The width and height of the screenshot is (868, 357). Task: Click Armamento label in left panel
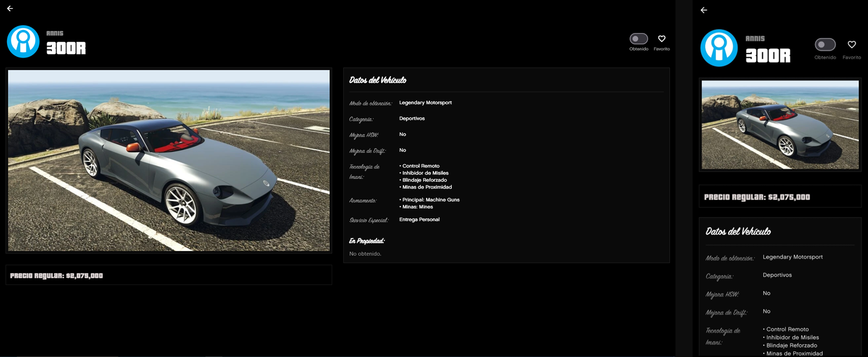[x=363, y=201]
